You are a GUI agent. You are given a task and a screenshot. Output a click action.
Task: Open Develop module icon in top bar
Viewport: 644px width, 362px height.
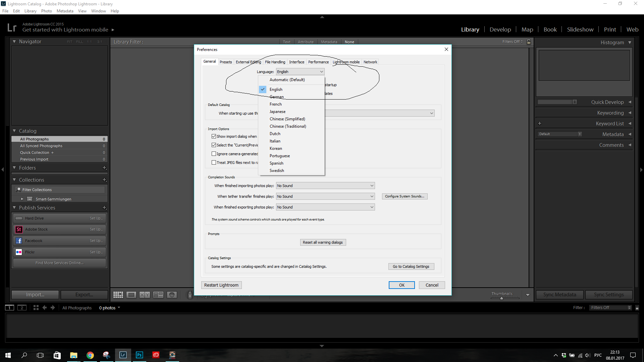coord(500,29)
